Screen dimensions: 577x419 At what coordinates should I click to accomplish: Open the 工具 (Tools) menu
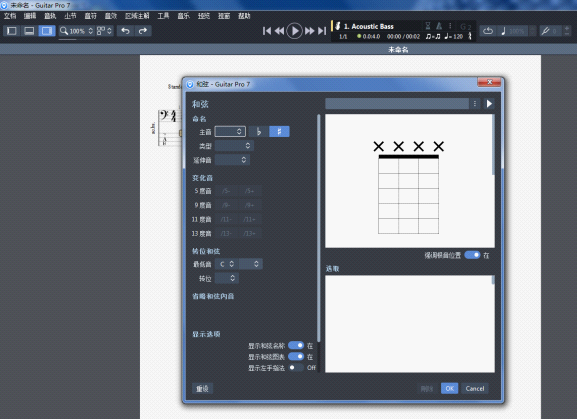click(163, 16)
